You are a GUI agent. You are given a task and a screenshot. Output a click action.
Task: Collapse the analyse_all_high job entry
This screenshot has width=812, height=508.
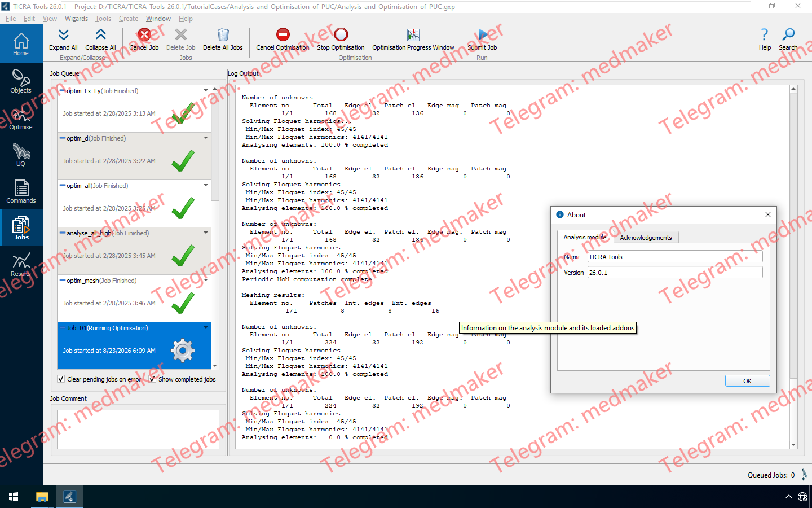click(62, 233)
